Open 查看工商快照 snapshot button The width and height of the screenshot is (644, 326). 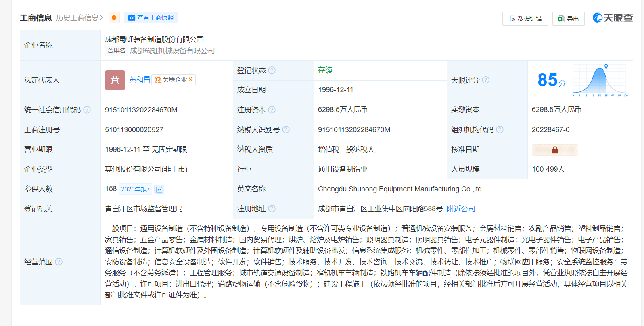(x=151, y=18)
